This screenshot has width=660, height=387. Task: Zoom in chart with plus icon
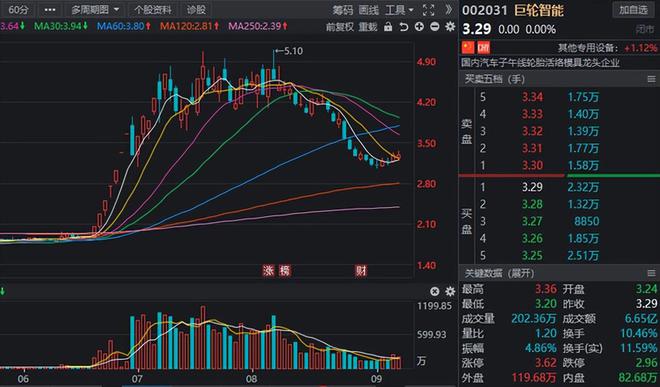tap(419, 27)
